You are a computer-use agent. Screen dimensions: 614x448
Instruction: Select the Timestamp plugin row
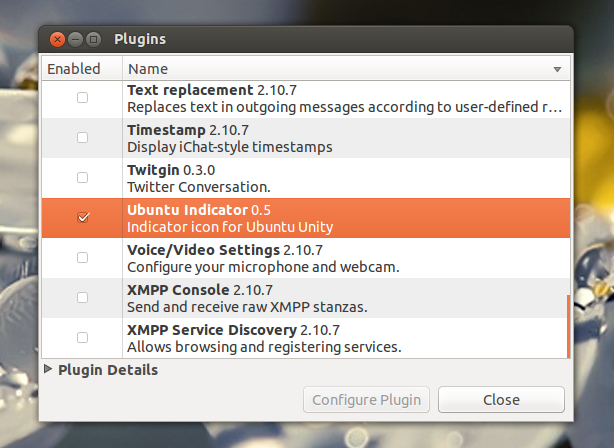point(340,138)
